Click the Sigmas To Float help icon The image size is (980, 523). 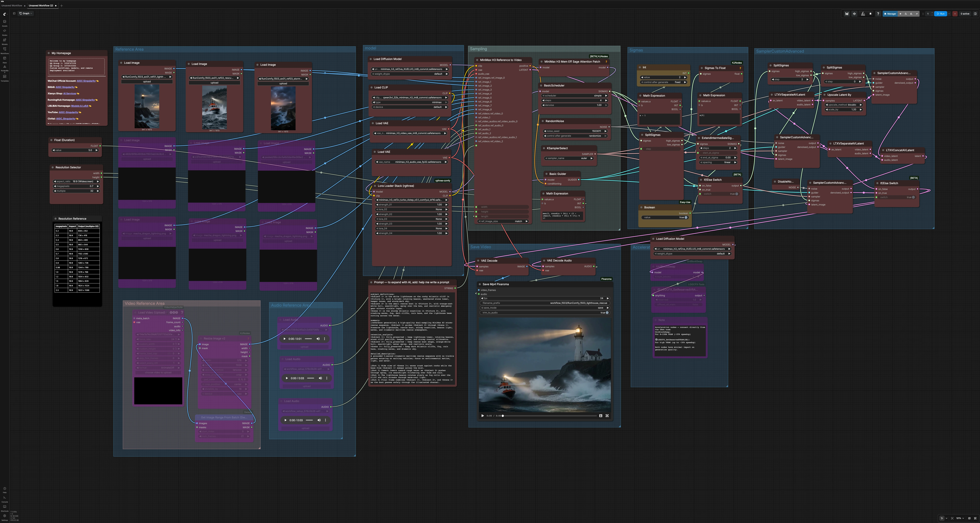tap(740, 68)
